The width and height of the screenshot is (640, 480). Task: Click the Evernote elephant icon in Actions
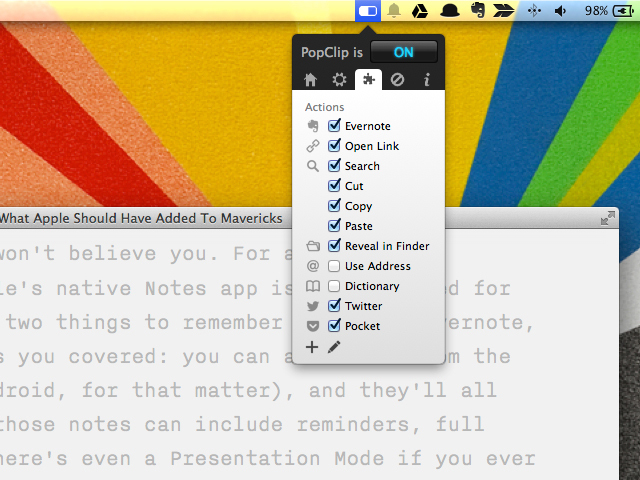pyautogui.click(x=313, y=126)
